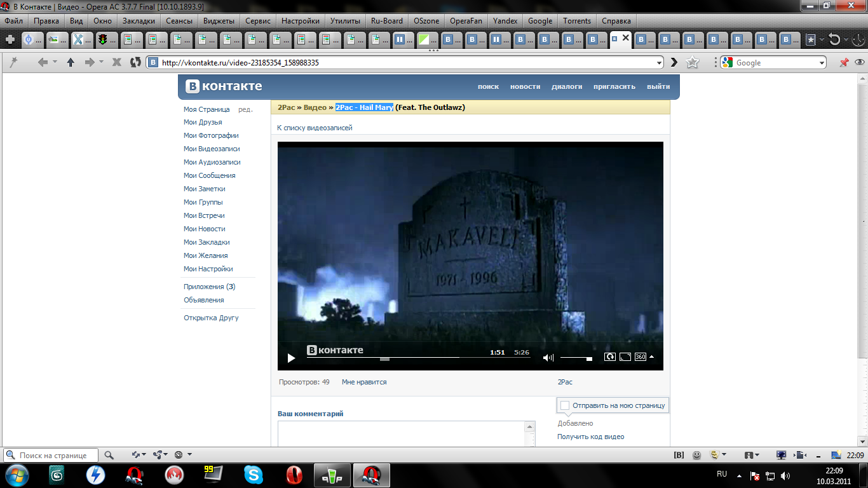Click the magnifier icon next to page search
Viewport: 868px width, 488px height.
click(x=109, y=455)
